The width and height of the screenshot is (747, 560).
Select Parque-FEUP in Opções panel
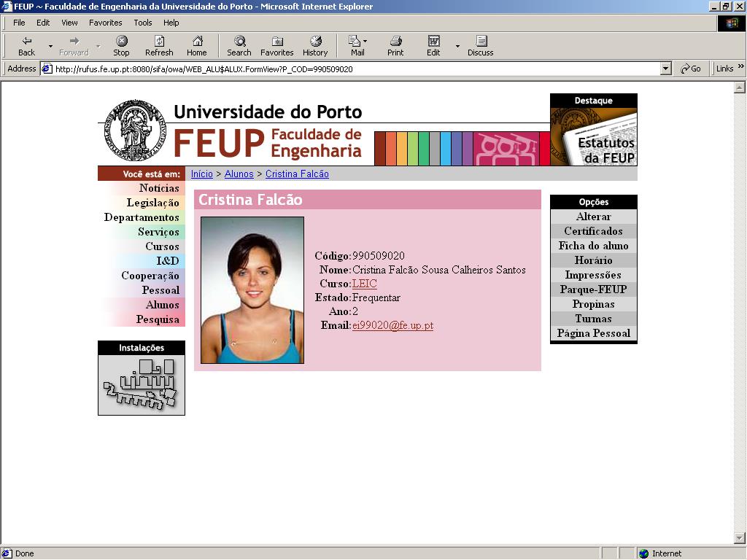pos(594,289)
